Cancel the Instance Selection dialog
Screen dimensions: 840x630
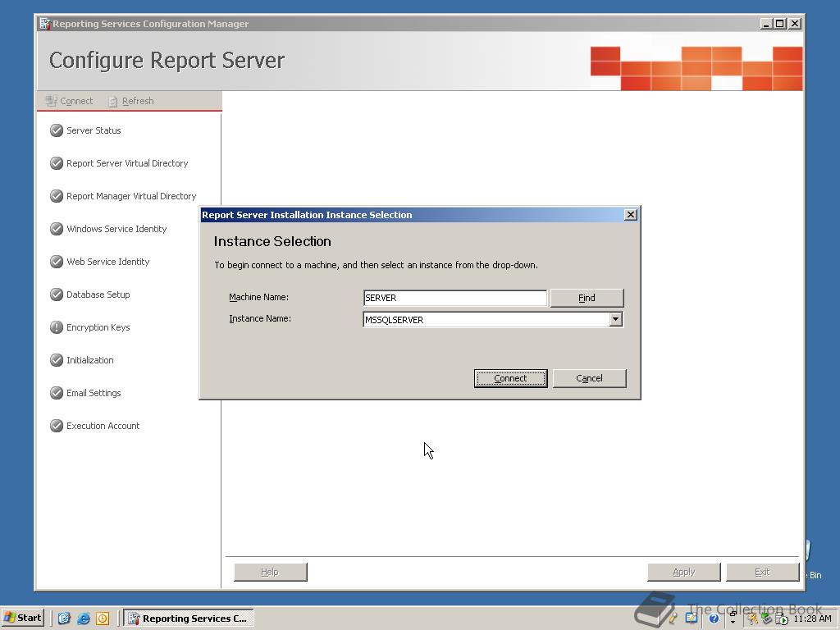pos(589,378)
